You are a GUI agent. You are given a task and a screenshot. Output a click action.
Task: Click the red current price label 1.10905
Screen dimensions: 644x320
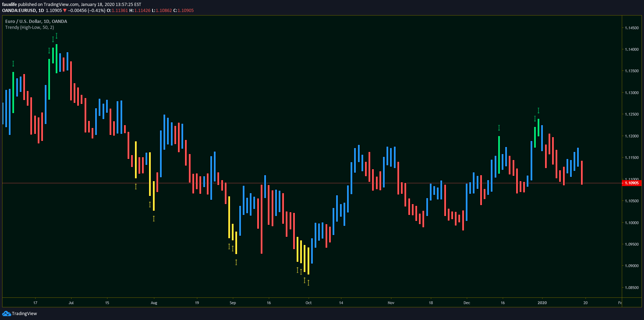point(632,183)
